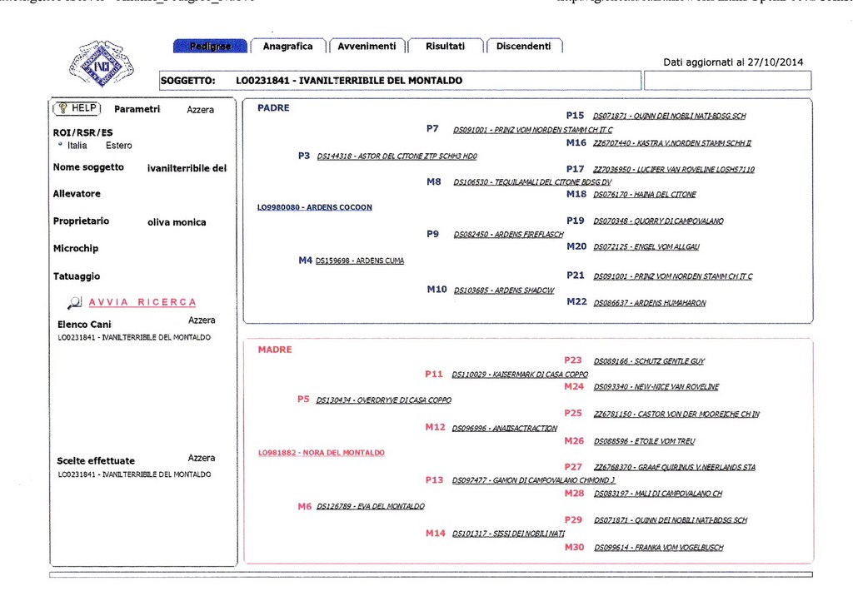Open P21 PRINZ VOM NORDEN STAMM link
Viewport: 853px width, 616px height.
click(x=673, y=276)
